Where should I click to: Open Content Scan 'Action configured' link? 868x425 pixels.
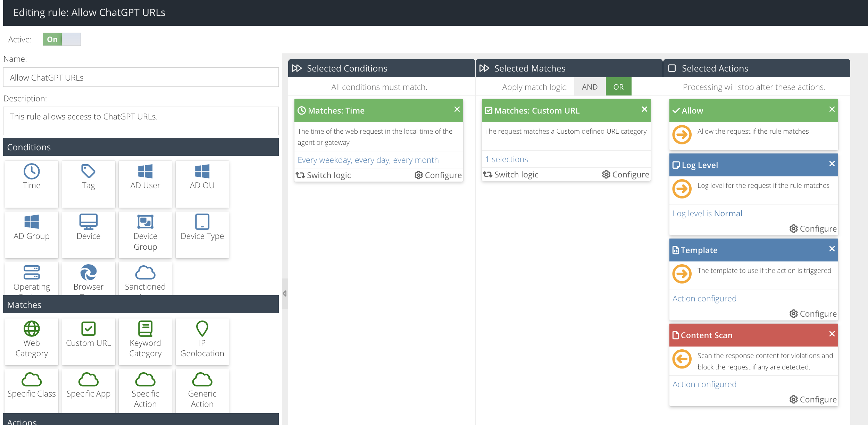[x=704, y=384]
